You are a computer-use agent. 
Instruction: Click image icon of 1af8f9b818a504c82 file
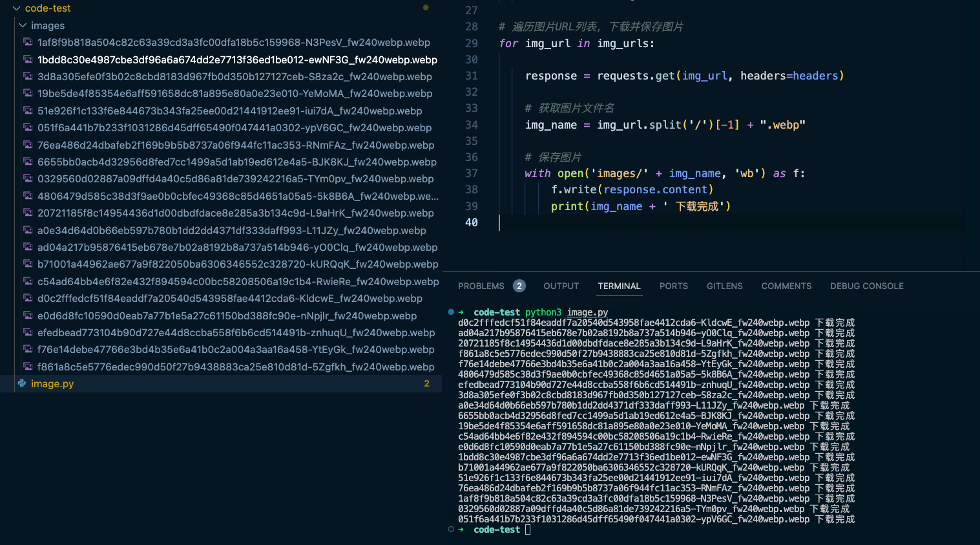[28, 42]
